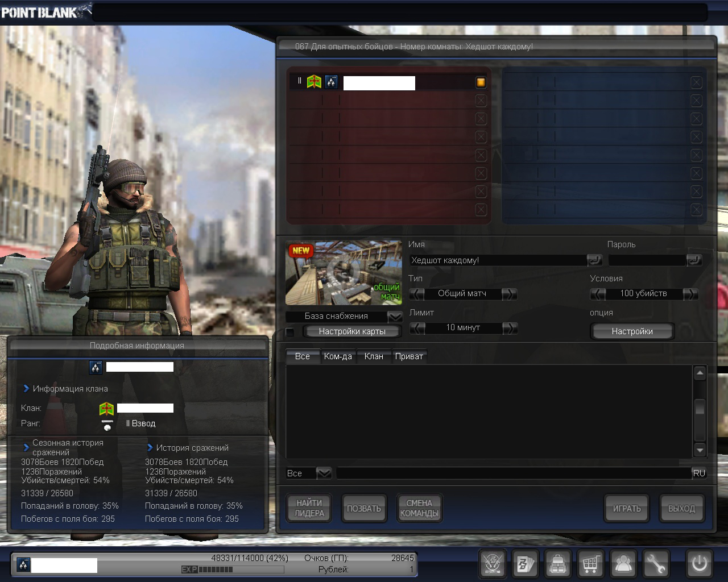Open the Все chat channel dropdown

pyautogui.click(x=324, y=473)
